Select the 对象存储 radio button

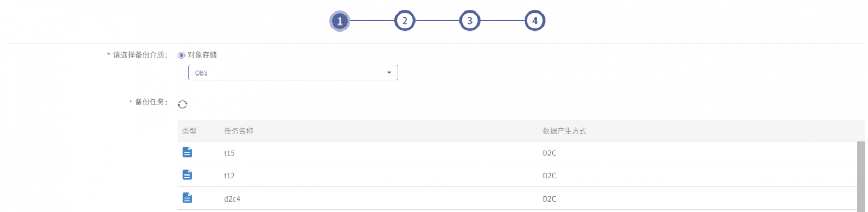click(181, 55)
